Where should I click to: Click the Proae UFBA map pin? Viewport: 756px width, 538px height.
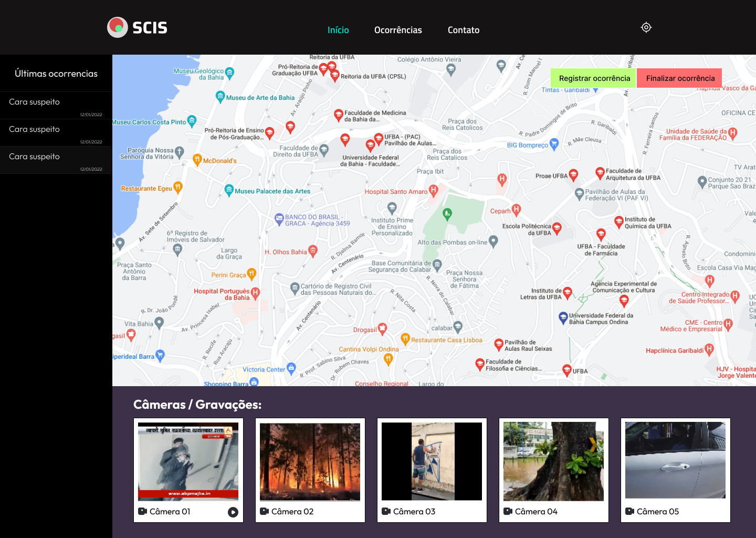[573, 175]
